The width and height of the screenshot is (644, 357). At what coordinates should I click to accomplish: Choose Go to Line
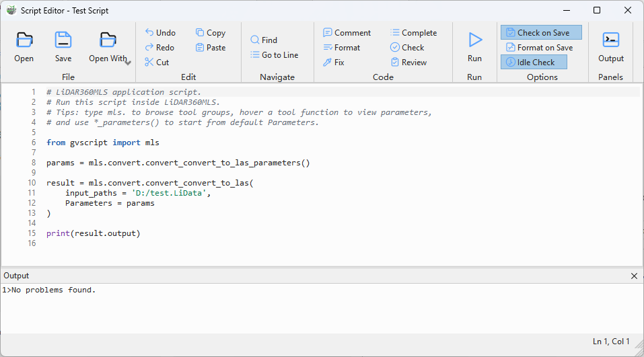(275, 55)
